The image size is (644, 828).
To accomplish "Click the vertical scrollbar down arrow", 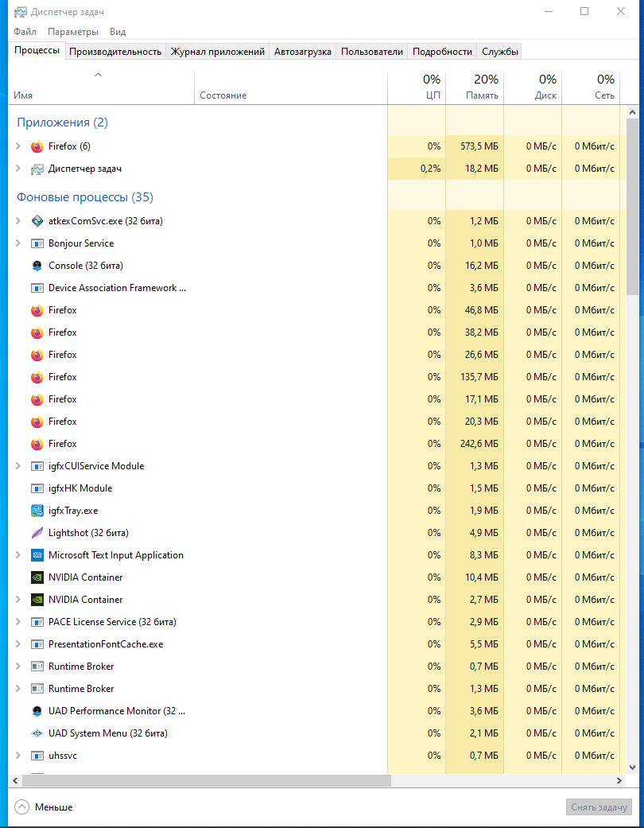I will pyautogui.click(x=632, y=768).
